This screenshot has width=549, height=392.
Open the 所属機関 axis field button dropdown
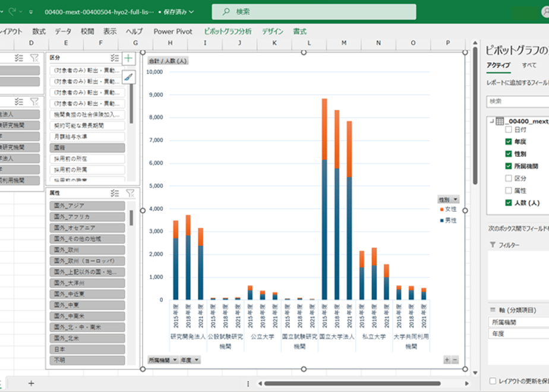click(x=163, y=360)
